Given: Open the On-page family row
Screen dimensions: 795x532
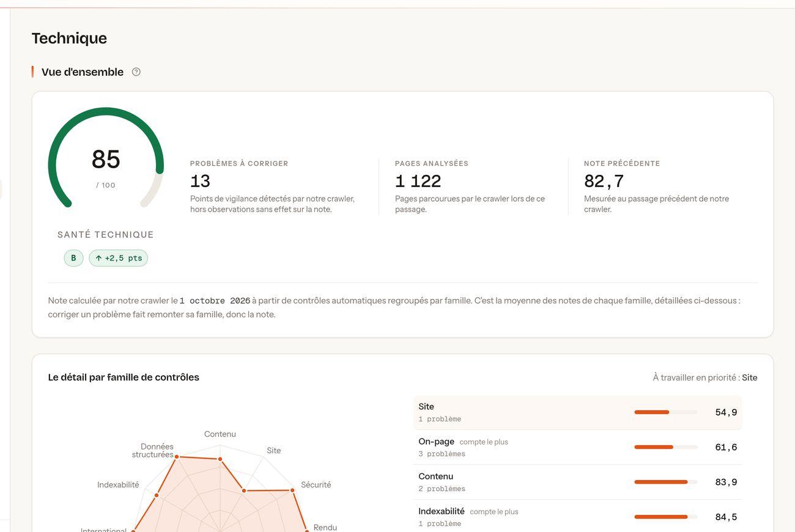Looking at the screenshot, I should (x=578, y=447).
